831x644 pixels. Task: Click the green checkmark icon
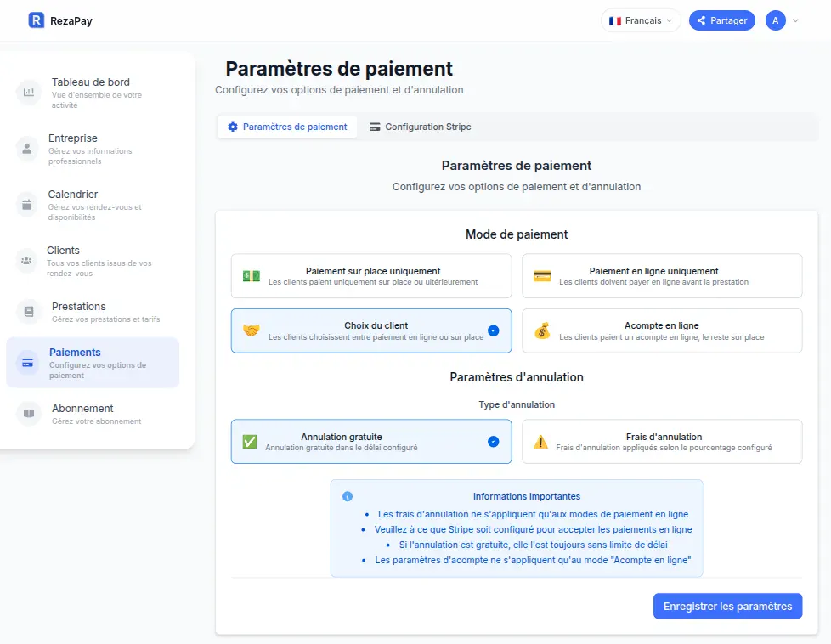click(250, 442)
